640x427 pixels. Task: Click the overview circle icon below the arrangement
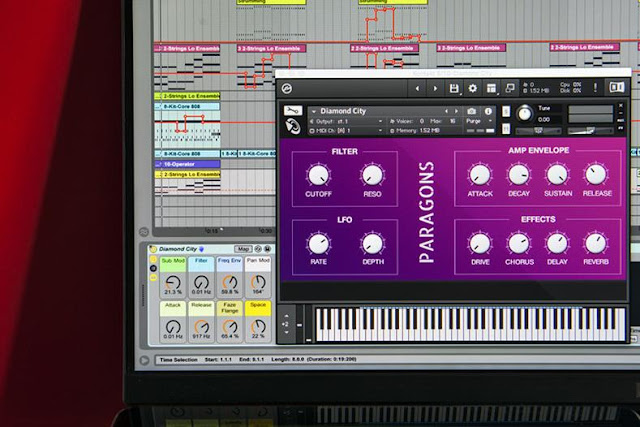click(144, 232)
